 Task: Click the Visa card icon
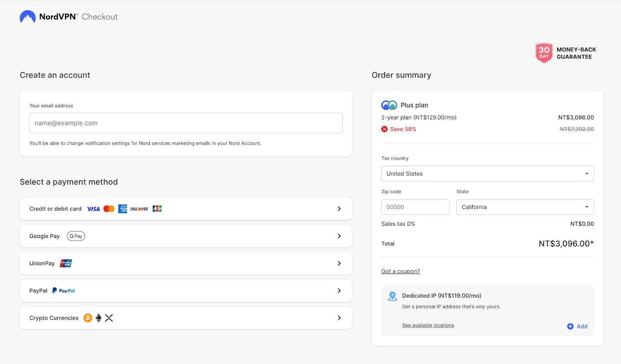[93, 209]
